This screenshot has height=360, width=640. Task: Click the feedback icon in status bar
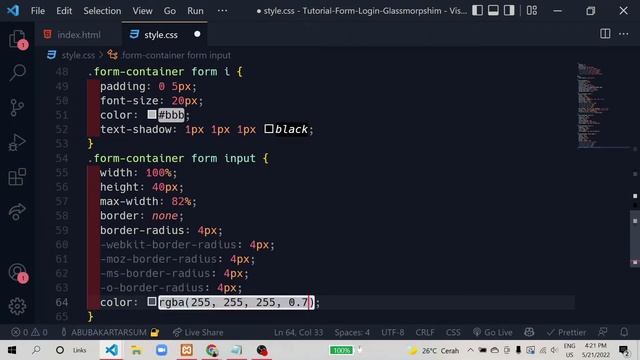602,332
